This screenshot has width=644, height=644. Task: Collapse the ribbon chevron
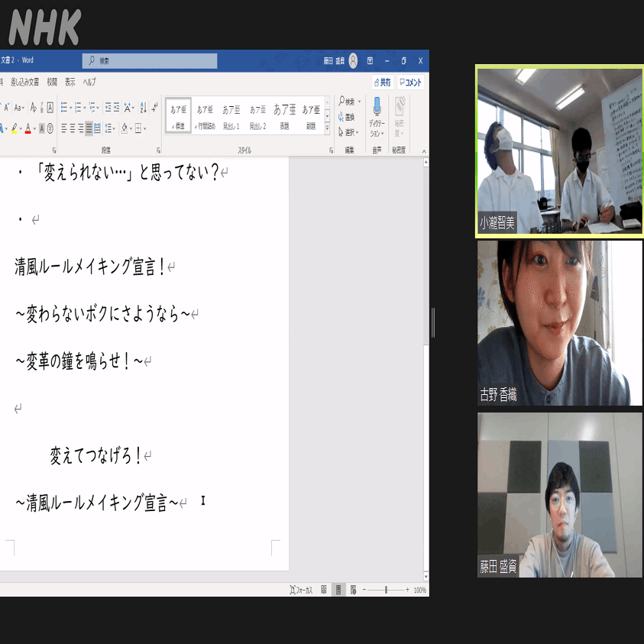424,151
